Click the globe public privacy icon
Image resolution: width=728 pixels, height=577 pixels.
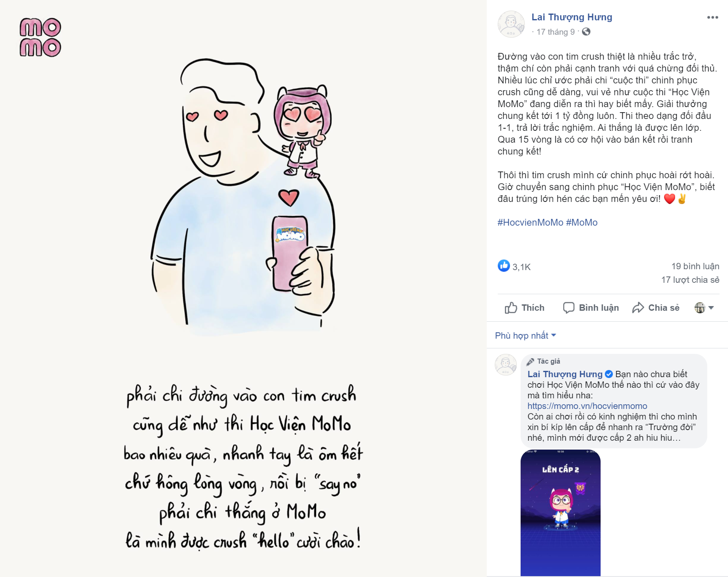tap(586, 32)
